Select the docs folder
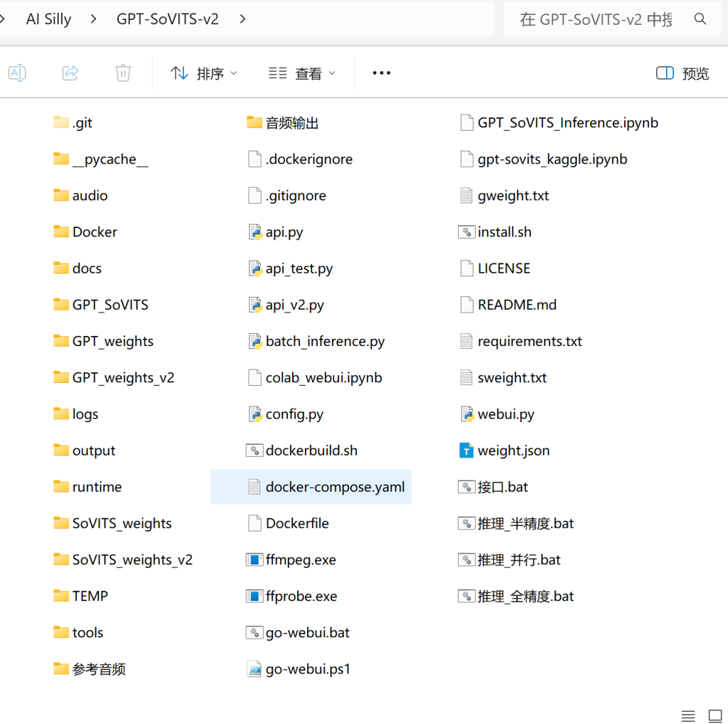Image resolution: width=728 pixels, height=724 pixels. [77, 269]
